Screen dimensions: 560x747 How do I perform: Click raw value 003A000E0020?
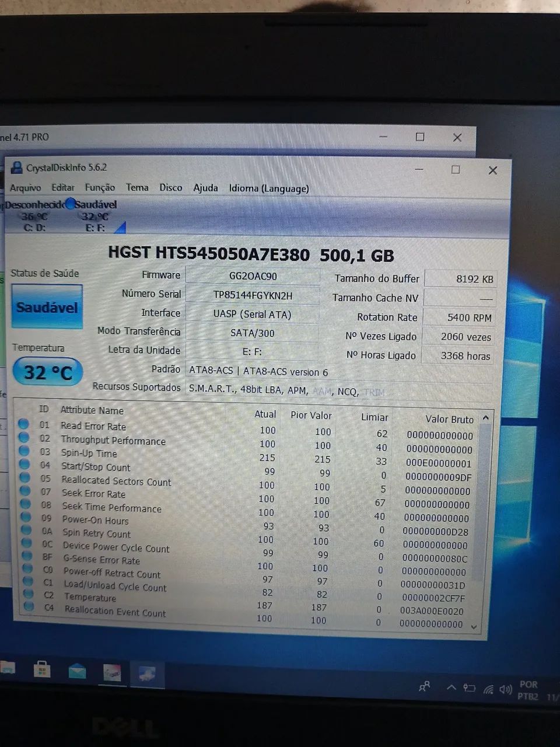pos(432,611)
